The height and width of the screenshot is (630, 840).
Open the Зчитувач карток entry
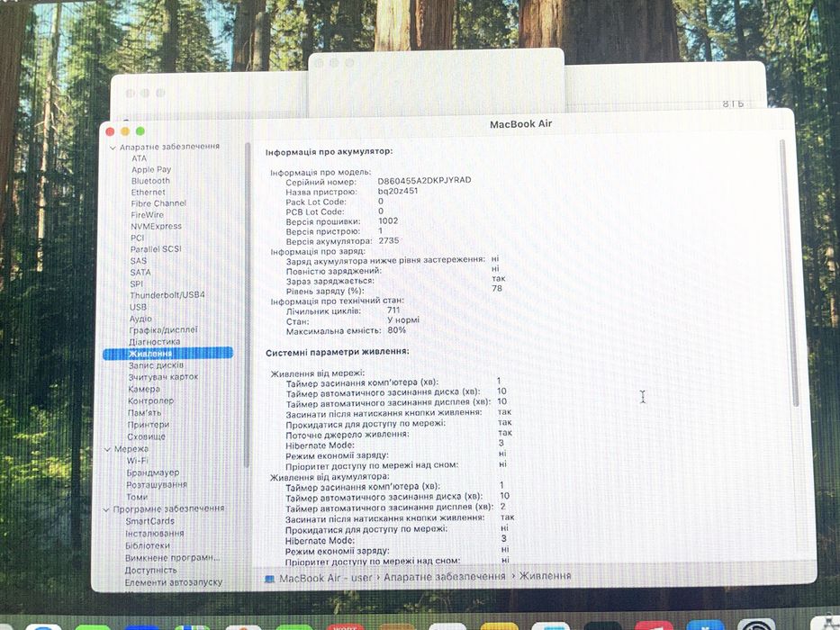tap(163, 377)
